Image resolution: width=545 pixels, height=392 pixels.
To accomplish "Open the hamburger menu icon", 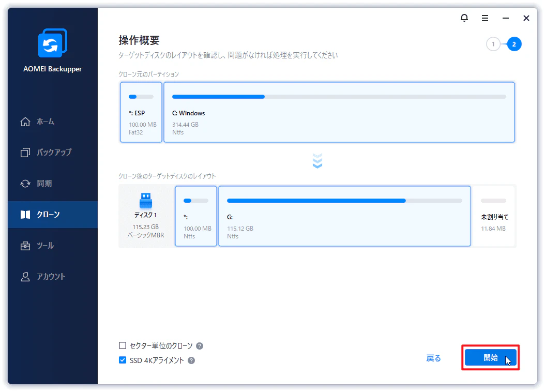I will tap(485, 18).
